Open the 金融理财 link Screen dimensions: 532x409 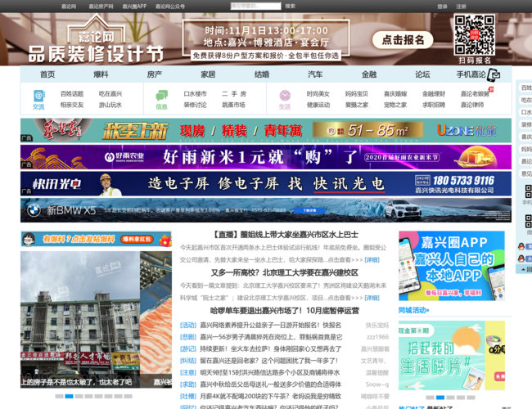coord(434,94)
